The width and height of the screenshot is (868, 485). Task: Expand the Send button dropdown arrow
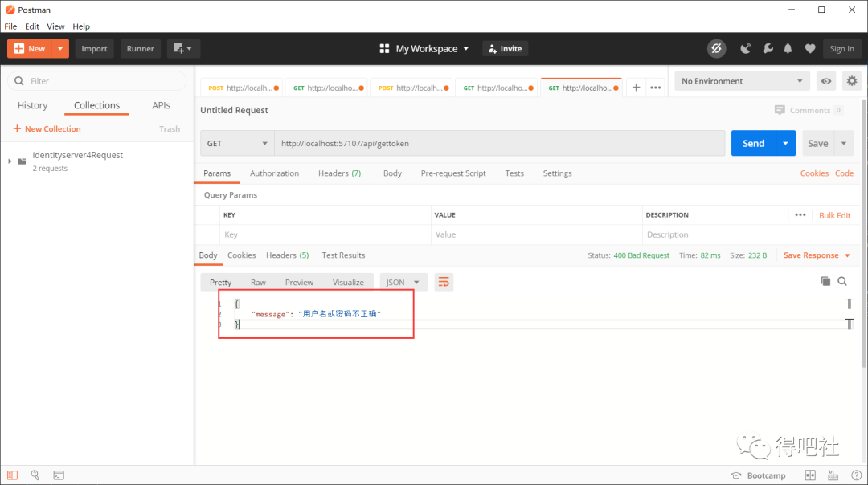click(785, 143)
